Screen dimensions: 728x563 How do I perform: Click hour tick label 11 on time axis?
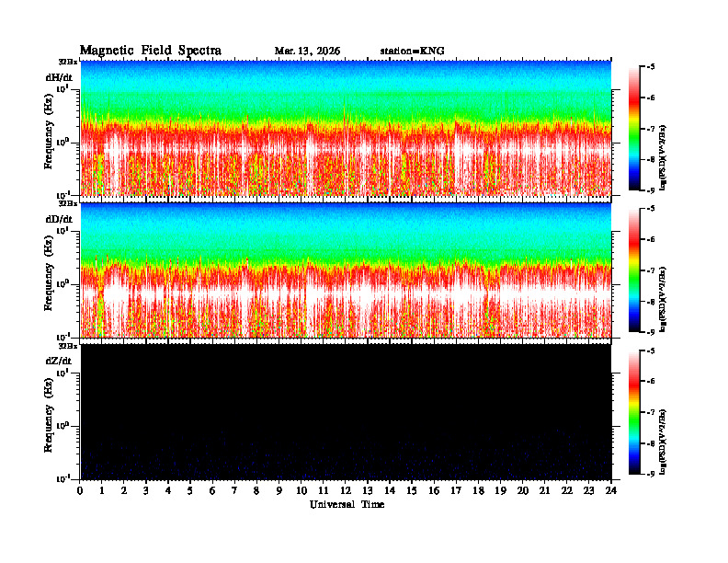324,490
